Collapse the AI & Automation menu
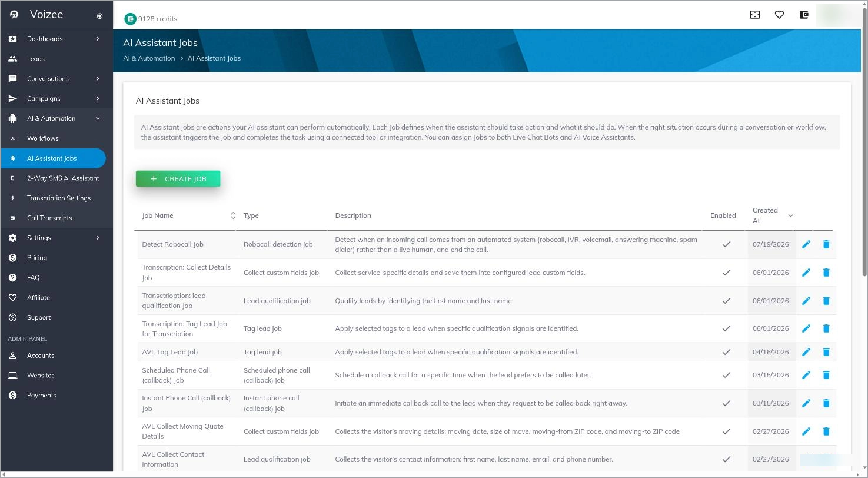The image size is (868, 478). [56, 118]
